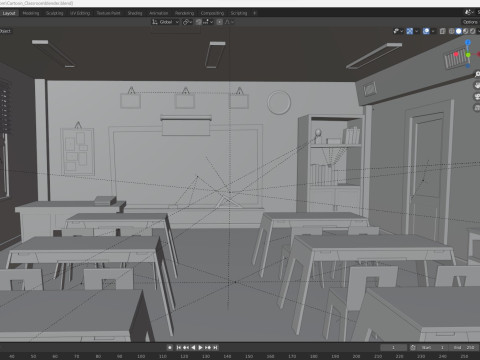Click the green Y axis gizmo
The image size is (480, 360).
point(468,55)
